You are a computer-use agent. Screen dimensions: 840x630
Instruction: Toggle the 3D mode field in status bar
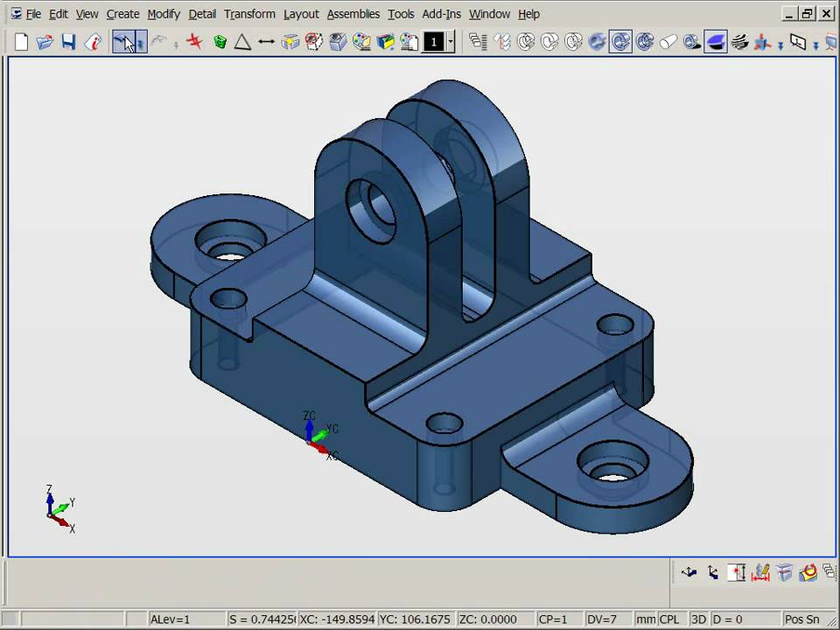tap(698, 619)
